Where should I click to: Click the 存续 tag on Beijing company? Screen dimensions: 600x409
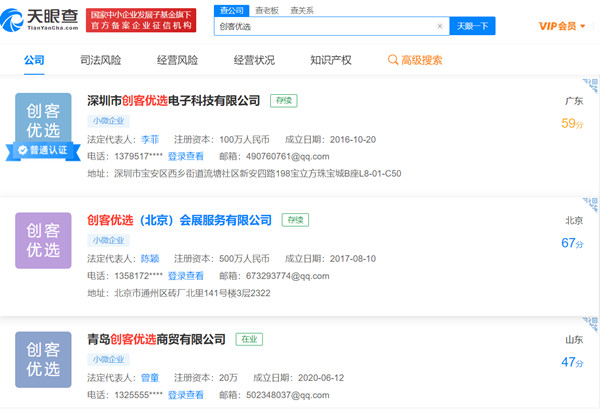(x=295, y=220)
